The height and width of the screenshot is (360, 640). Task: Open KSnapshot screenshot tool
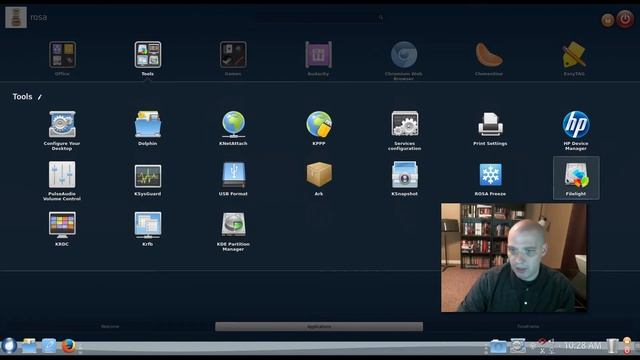[404, 179]
